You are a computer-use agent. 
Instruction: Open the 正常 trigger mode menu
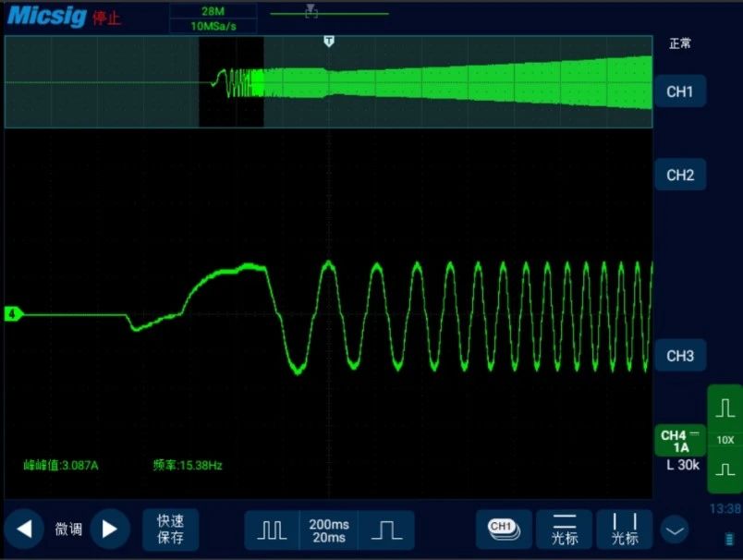point(680,43)
